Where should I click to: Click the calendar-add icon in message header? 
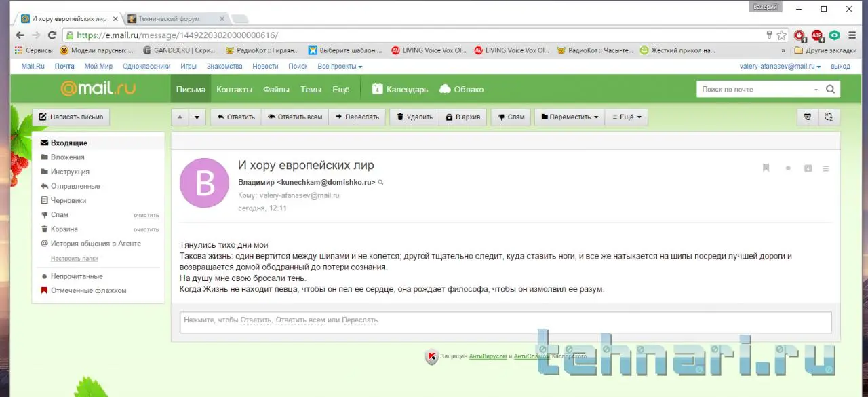pyautogui.click(x=808, y=168)
